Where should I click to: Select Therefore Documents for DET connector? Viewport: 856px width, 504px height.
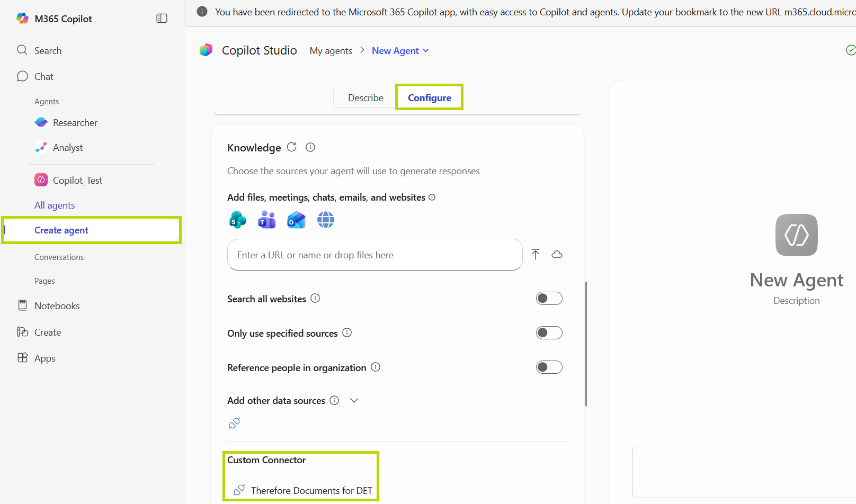click(x=311, y=490)
